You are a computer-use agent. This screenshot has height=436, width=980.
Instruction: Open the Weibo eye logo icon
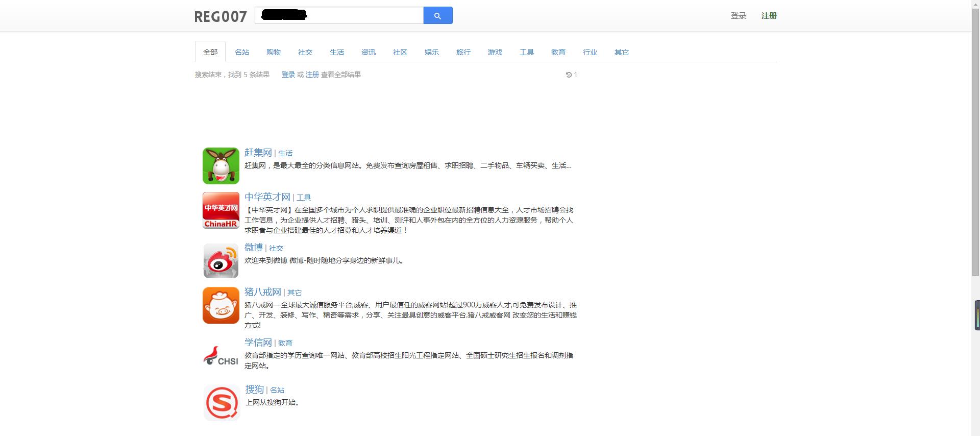pos(221,260)
